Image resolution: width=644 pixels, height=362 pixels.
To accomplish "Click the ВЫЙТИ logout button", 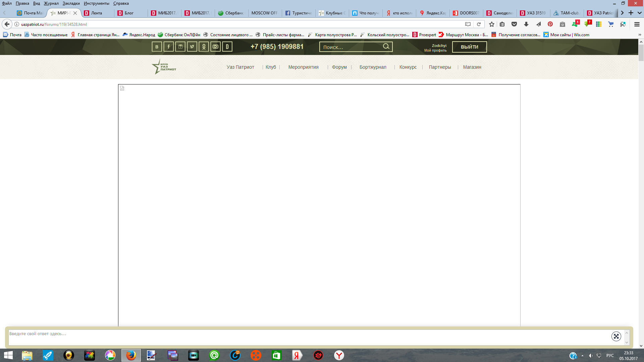I will (x=469, y=47).
